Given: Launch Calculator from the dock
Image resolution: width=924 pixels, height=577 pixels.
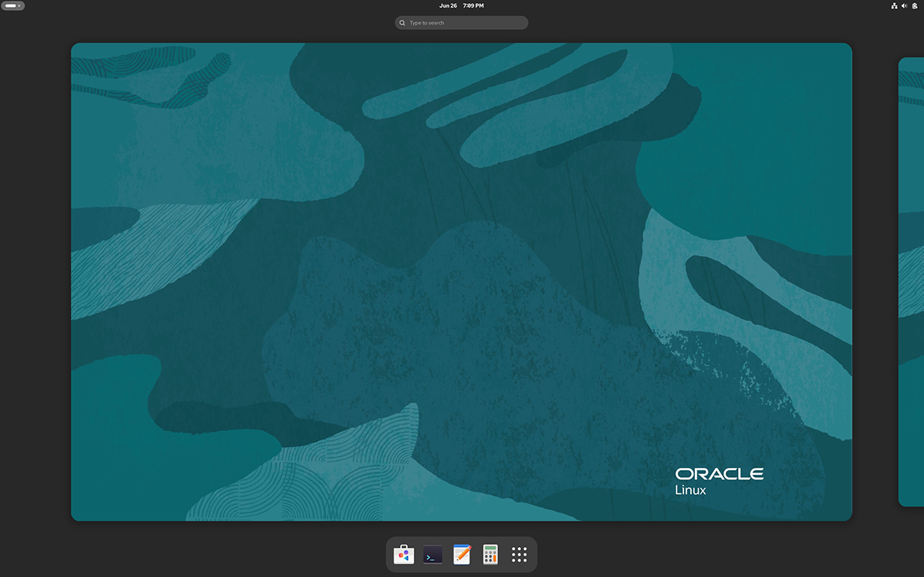Looking at the screenshot, I should 490,554.
